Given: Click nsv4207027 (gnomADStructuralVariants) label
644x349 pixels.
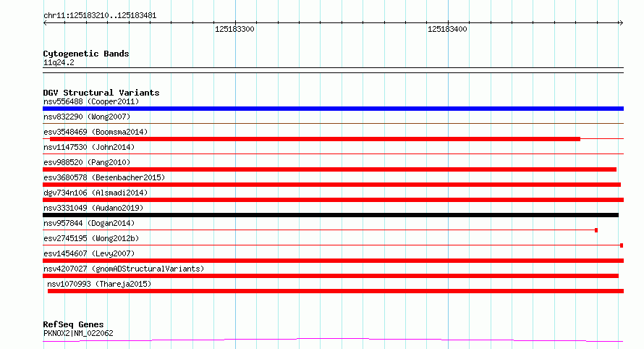Looking at the screenshot, I should click(124, 269).
